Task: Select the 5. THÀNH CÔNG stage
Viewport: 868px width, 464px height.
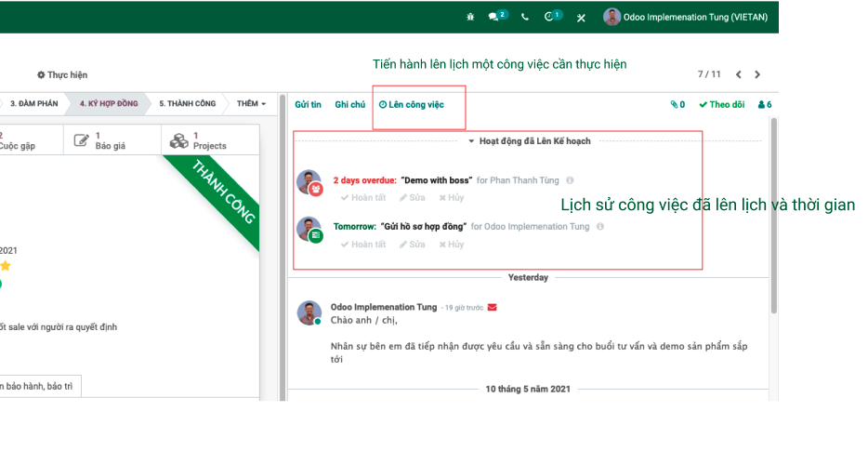Action: (188, 103)
